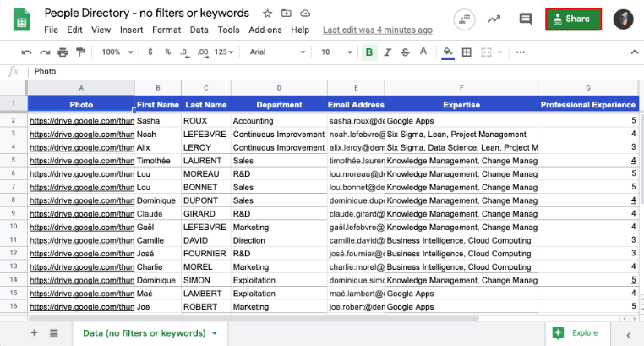Image resolution: width=644 pixels, height=346 pixels.
Task: Click the Move to folder icon
Action: click(287, 14)
